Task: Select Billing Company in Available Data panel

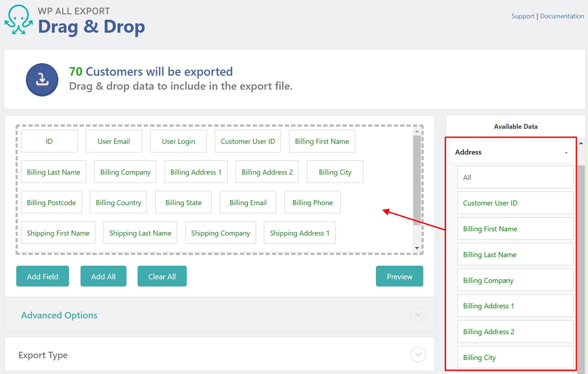Action: click(515, 280)
